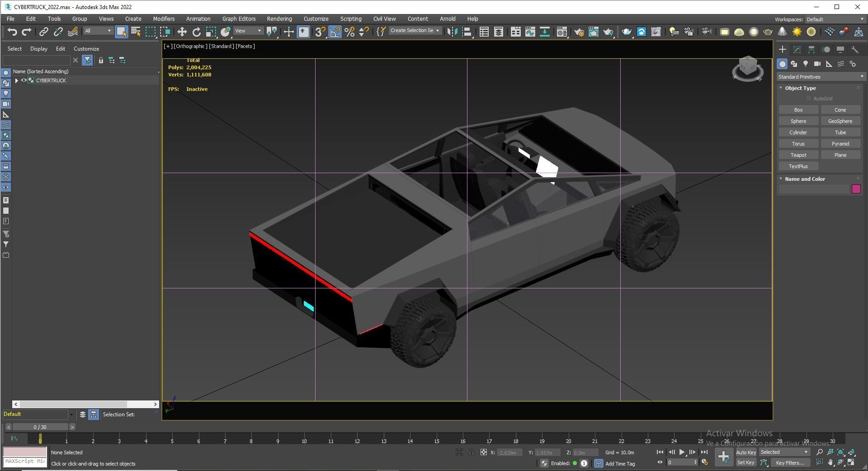Toggle visibility eye of CYBERTRUCK
The height and width of the screenshot is (471, 868).
(x=24, y=80)
